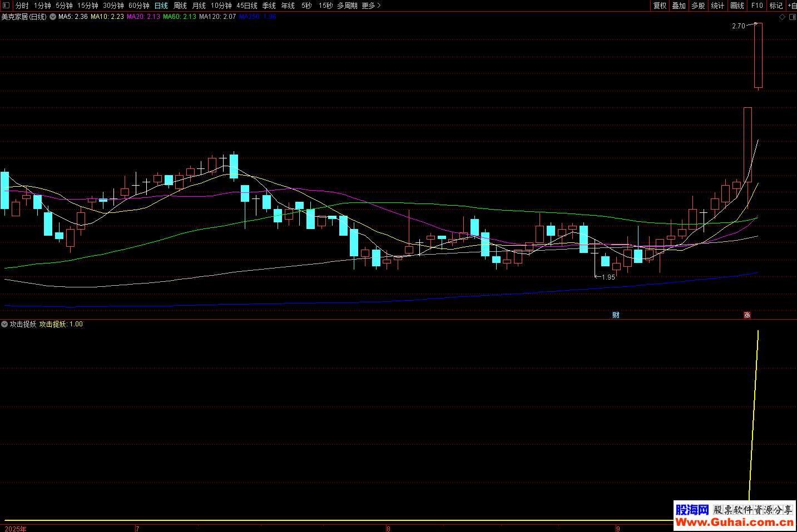Image resolution: width=797 pixels, height=532 pixels.
Task: Click the MA250 value label
Action: [258, 17]
